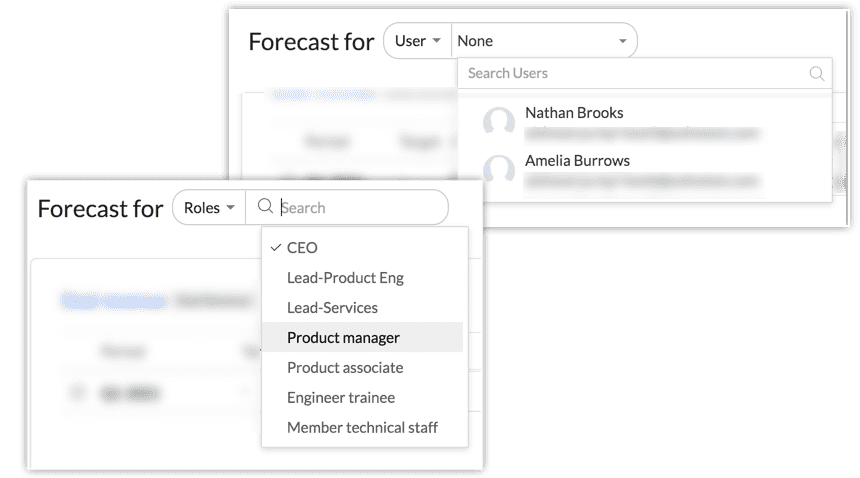The height and width of the screenshot is (478, 860).
Task: Select user Amelia Burrows
Action: (577, 161)
